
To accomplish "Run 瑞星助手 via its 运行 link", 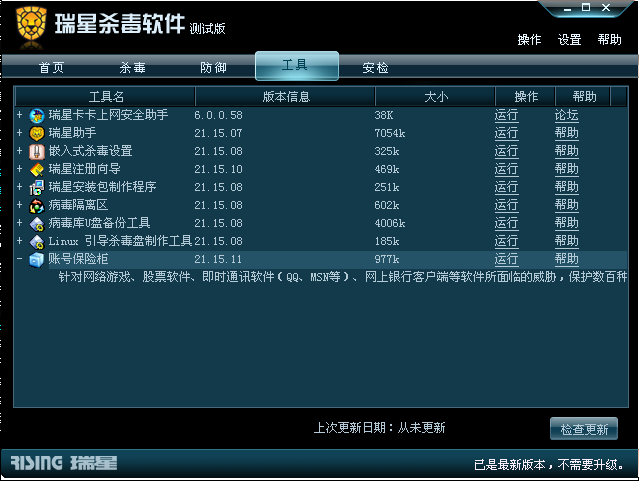I will click(x=507, y=133).
